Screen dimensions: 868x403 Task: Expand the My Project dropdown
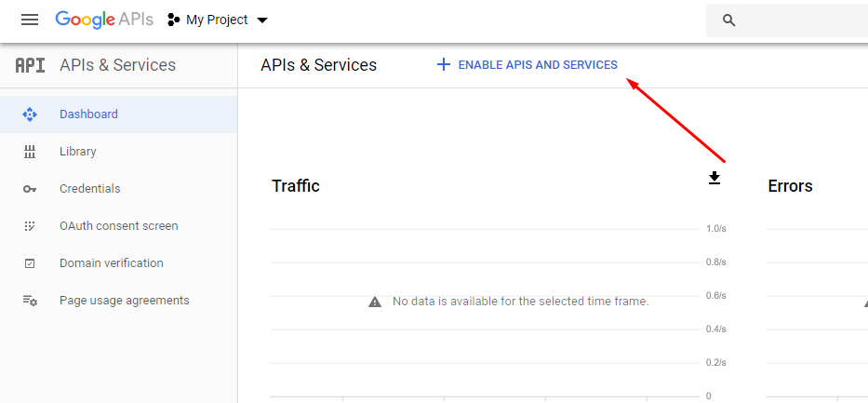click(261, 20)
